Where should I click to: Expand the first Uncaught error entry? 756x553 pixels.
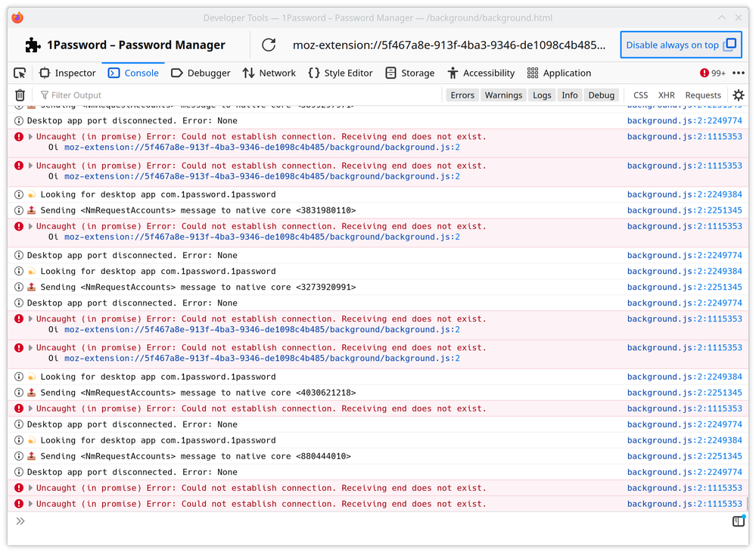pyautogui.click(x=31, y=137)
